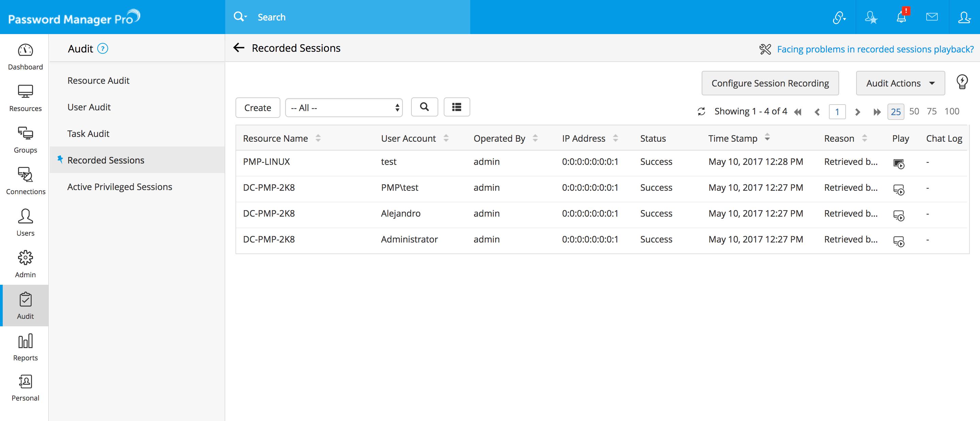This screenshot has height=421, width=980.
Task: Select Resource Audit menu item
Action: 98,81
